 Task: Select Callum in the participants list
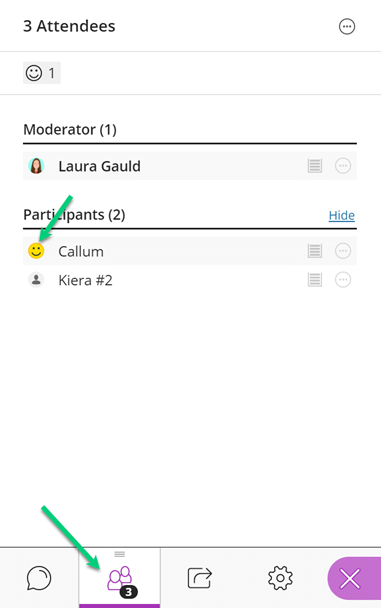[190, 251]
